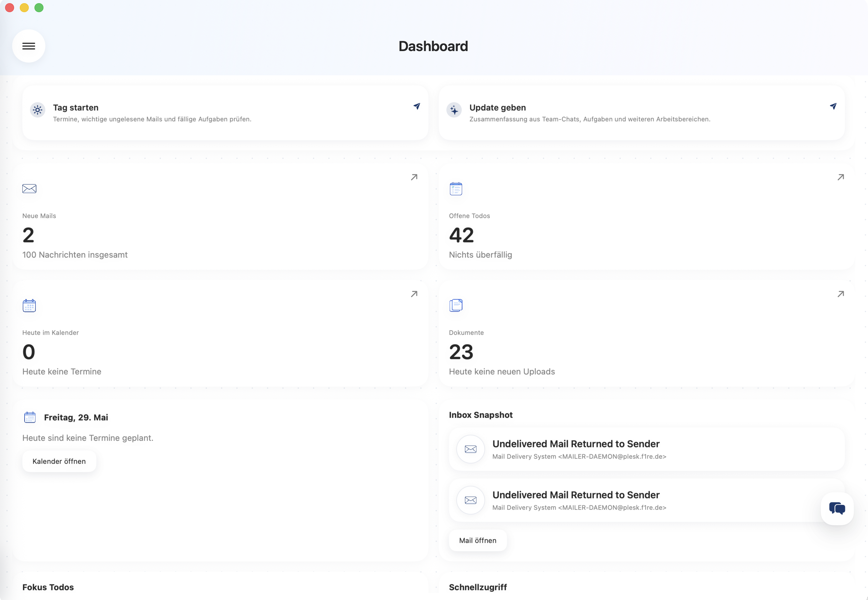
Task: Click calendar icon beside Freitag, 29. Mai
Action: [30, 417]
